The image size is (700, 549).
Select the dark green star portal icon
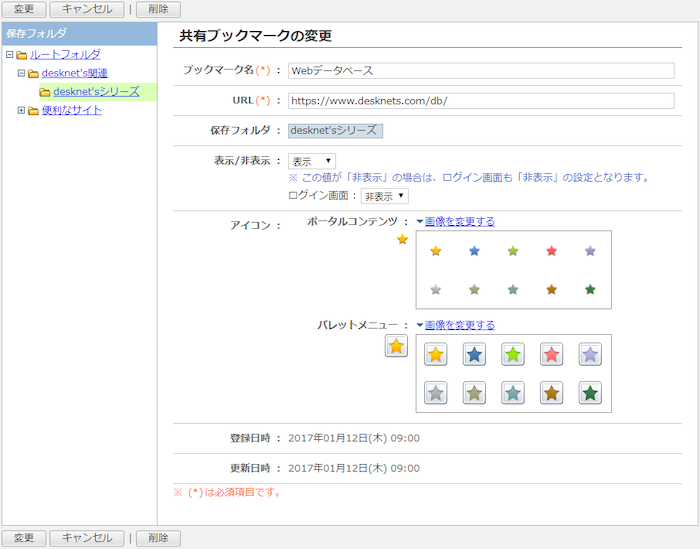click(x=590, y=290)
